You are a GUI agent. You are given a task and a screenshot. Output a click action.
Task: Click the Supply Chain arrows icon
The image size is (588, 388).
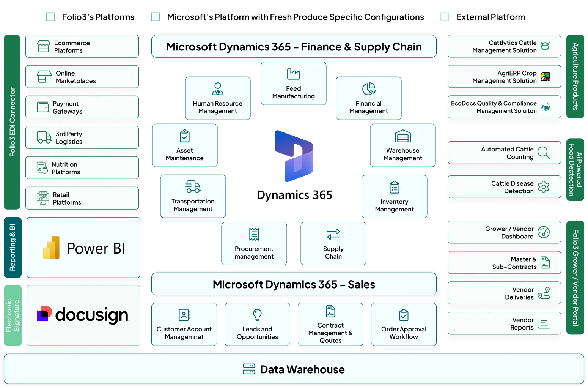tap(333, 234)
